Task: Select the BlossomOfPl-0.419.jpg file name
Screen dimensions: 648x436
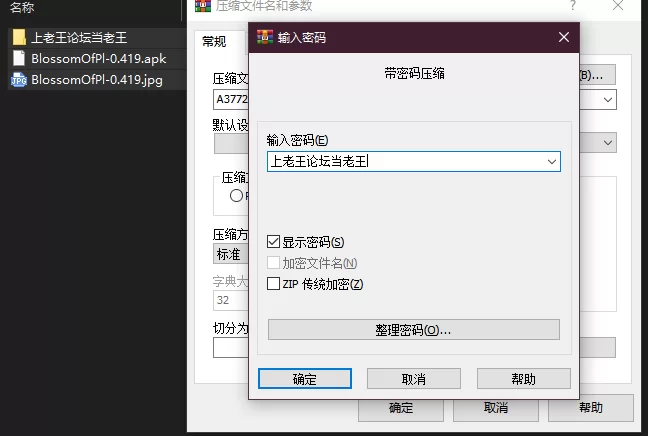Action: point(97,80)
